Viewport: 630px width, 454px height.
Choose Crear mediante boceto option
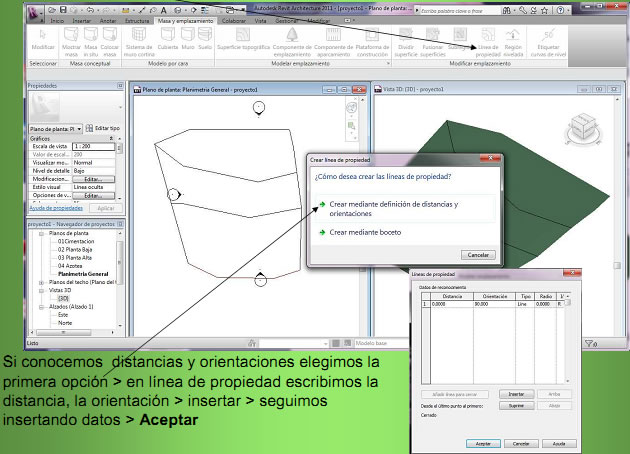pos(365,232)
